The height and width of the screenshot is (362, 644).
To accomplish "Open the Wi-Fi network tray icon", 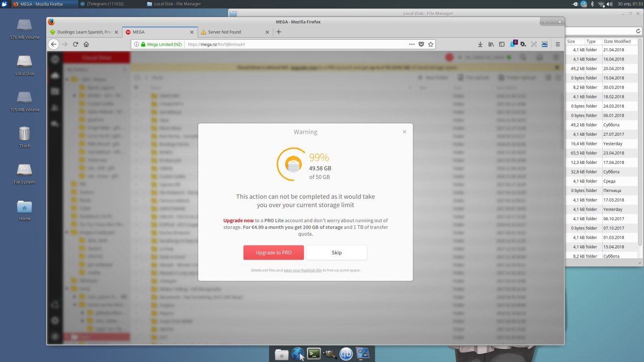I will click(601, 4).
